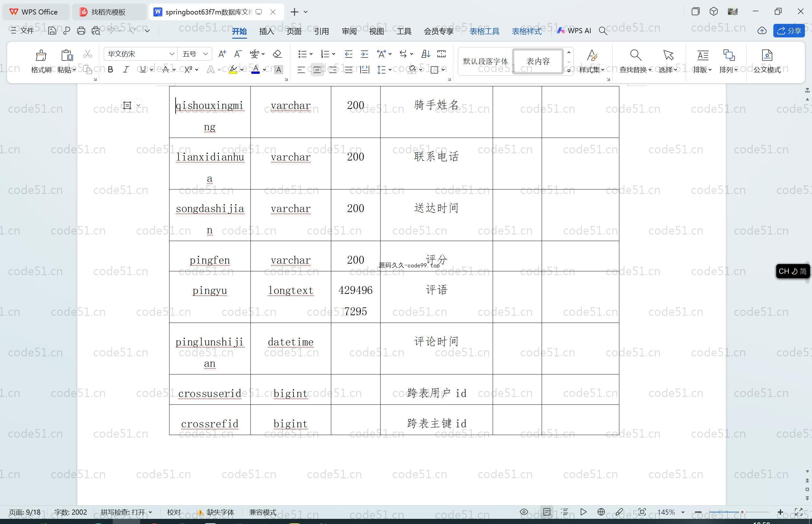Click the 分享 (Share) button
The width and height of the screenshot is (812, 524).
tap(789, 31)
